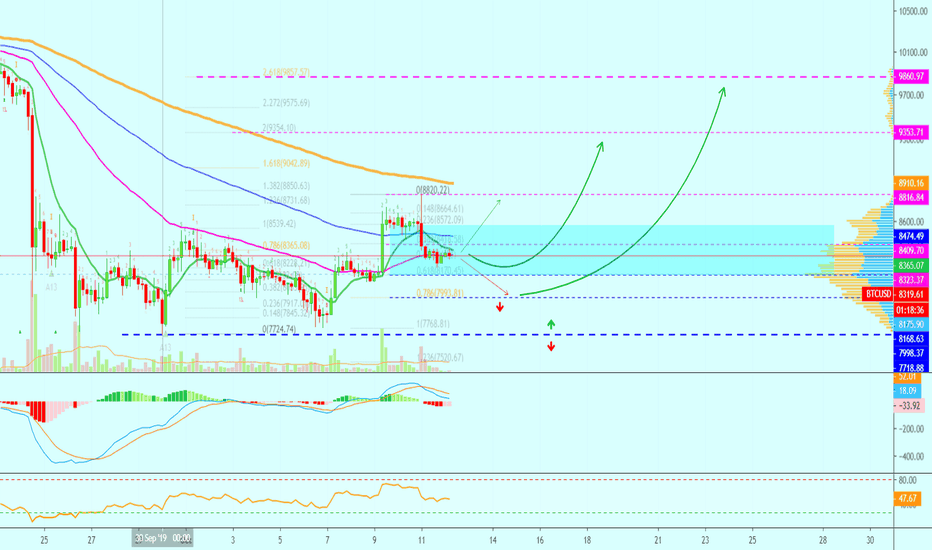This screenshot has height=550, width=932.
Task: Click the 2.618(9857.57) Fibonacci label
Action: [x=286, y=73]
